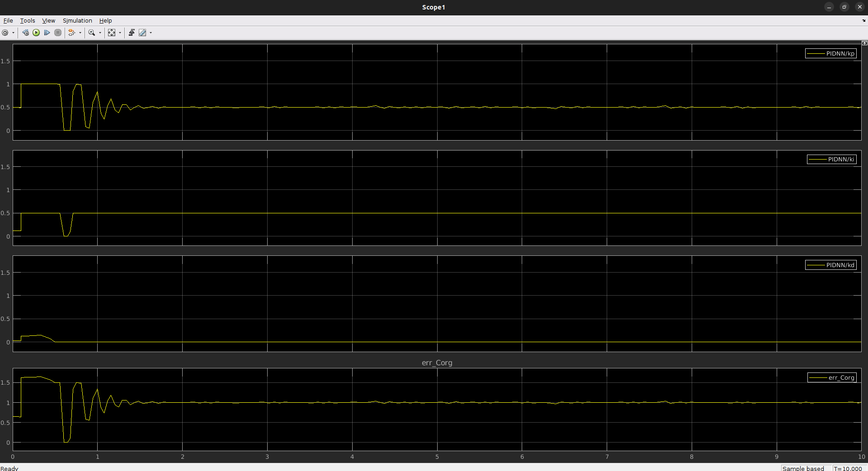Click the PIDNN/kd legend
Viewport: 868px width, 471px height.
pos(831,265)
